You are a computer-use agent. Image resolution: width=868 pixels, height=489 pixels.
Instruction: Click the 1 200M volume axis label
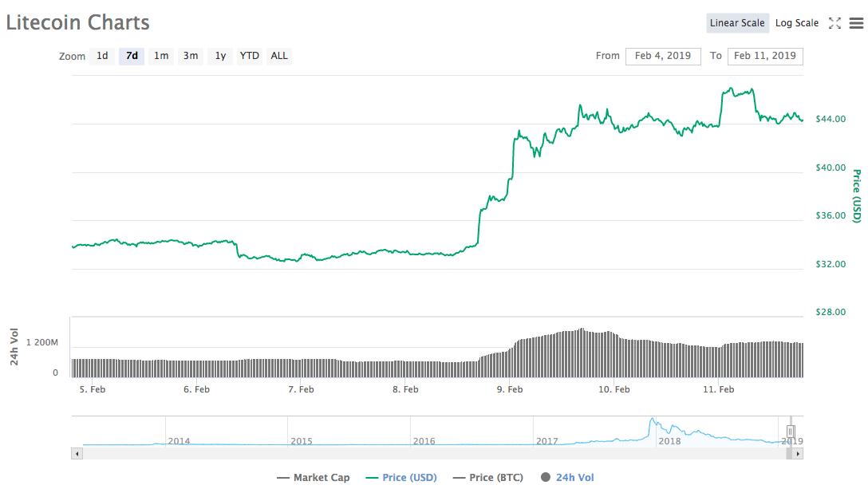pyautogui.click(x=42, y=342)
